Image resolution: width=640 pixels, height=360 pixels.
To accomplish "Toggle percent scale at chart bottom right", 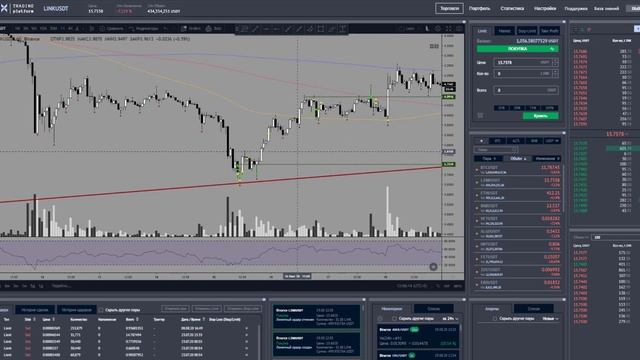I will [x=438, y=286].
